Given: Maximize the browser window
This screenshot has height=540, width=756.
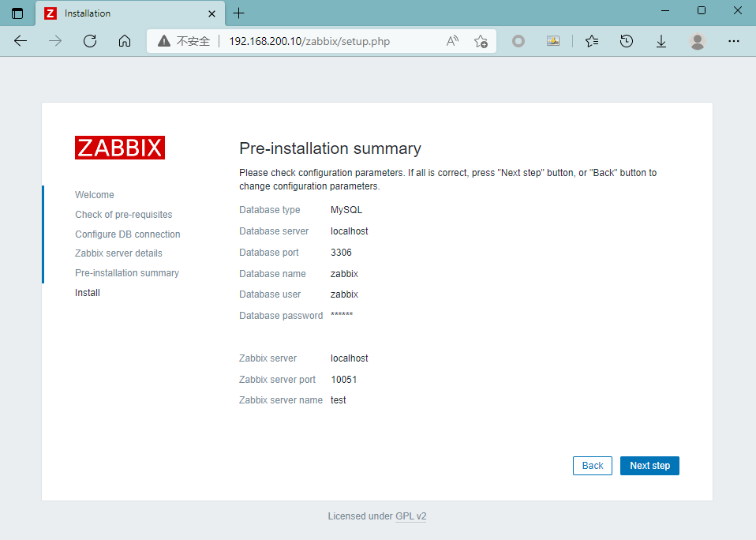Looking at the screenshot, I should [702, 10].
